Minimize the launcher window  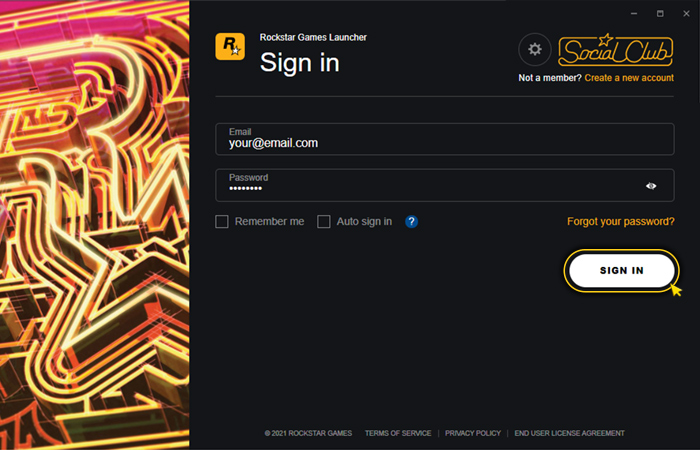click(x=633, y=13)
